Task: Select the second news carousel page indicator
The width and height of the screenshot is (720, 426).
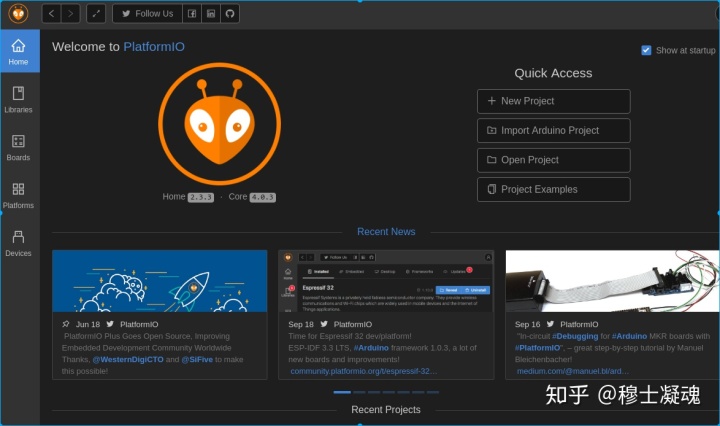Action: click(359, 392)
